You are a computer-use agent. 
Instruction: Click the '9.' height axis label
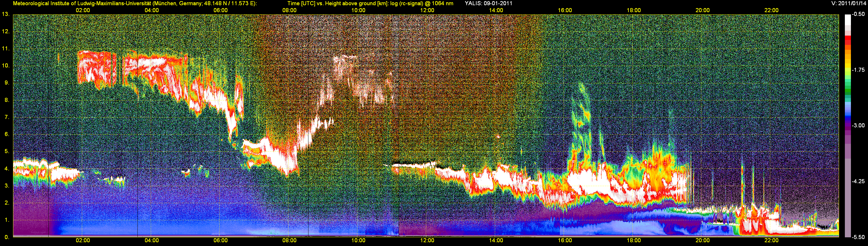click(x=7, y=83)
